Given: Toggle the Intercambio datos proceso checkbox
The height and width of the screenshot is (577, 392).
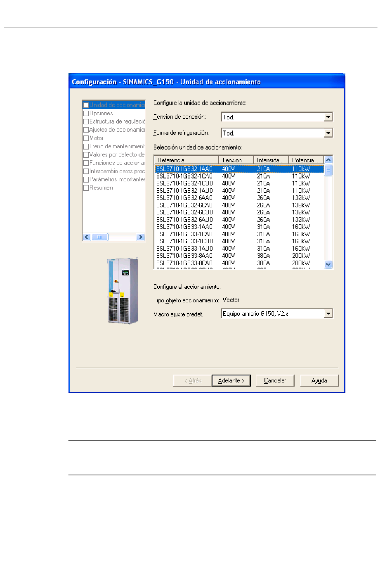Looking at the screenshot, I should pyautogui.click(x=86, y=171).
